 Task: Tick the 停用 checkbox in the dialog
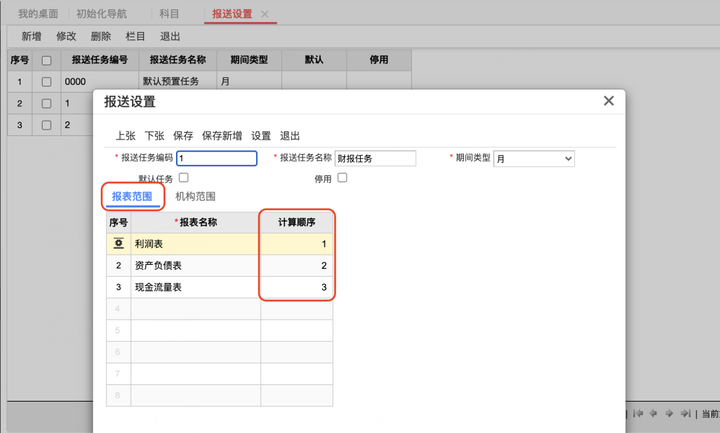pos(342,177)
